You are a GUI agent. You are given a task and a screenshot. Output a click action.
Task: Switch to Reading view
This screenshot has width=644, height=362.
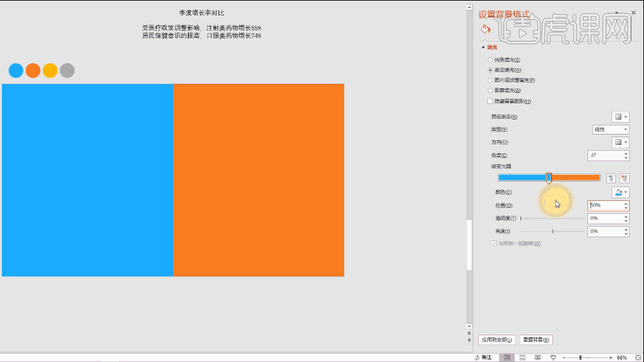coord(537,357)
